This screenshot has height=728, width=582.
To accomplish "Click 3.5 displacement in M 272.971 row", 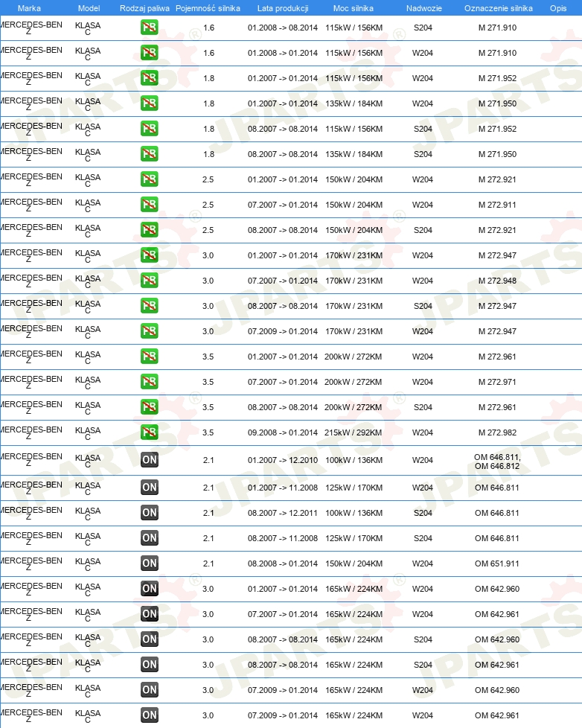I will pyautogui.click(x=208, y=382).
